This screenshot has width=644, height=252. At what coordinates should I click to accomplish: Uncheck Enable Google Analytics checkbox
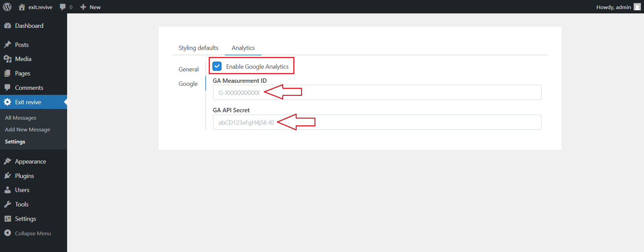pyautogui.click(x=217, y=66)
